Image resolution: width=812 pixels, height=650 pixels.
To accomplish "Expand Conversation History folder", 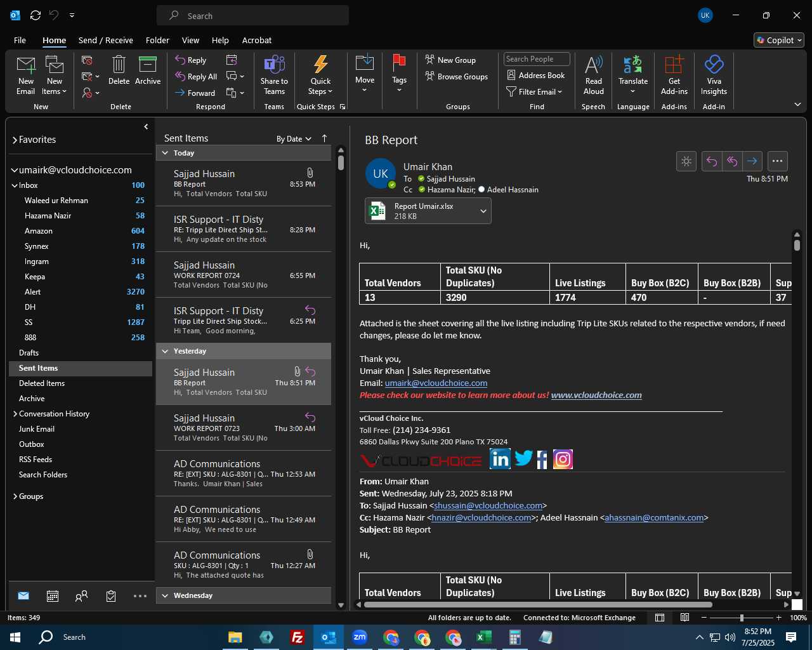I will [x=15, y=414].
